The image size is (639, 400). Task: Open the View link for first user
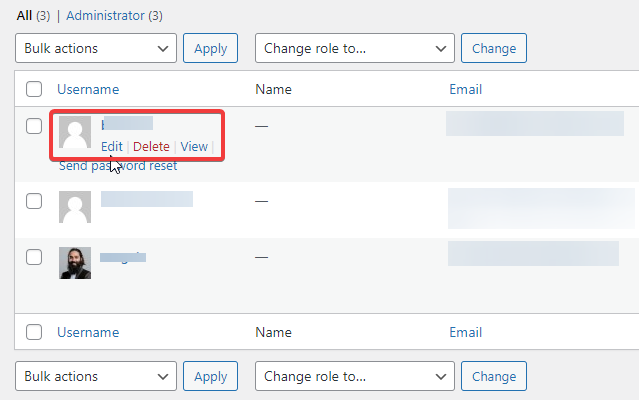(194, 147)
